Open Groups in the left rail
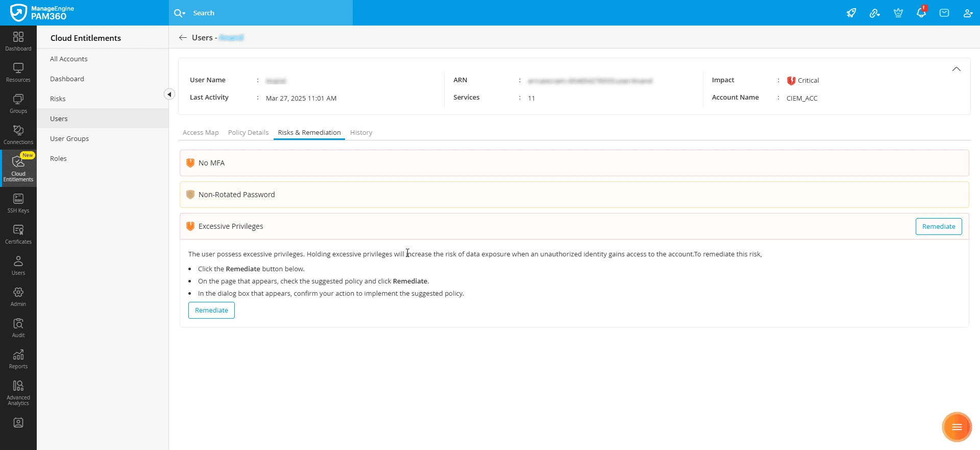This screenshot has width=980, height=450. [18, 104]
